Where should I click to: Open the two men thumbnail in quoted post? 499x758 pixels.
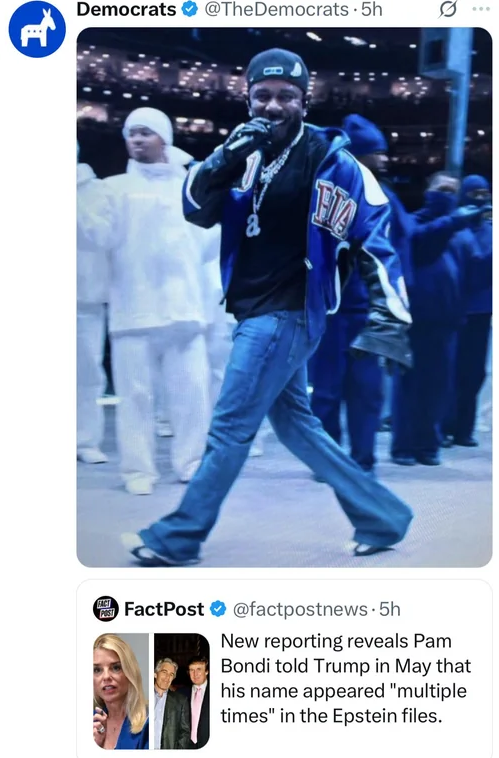tap(182, 691)
